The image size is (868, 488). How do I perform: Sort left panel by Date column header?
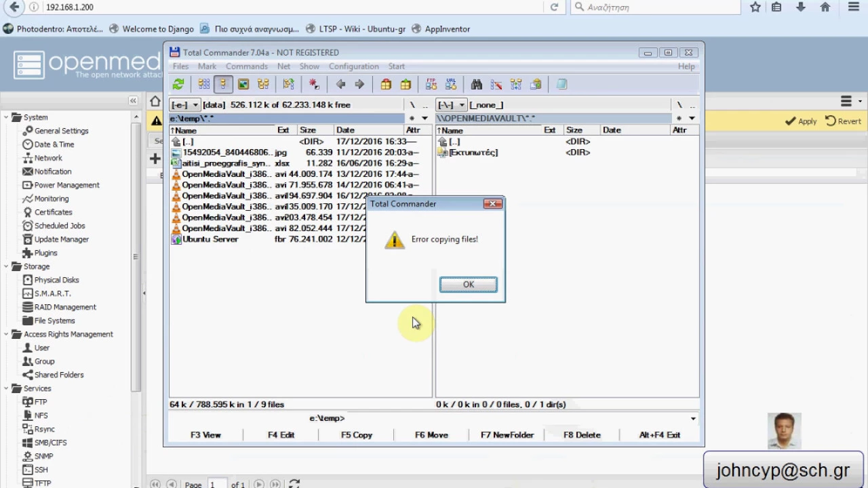369,130
